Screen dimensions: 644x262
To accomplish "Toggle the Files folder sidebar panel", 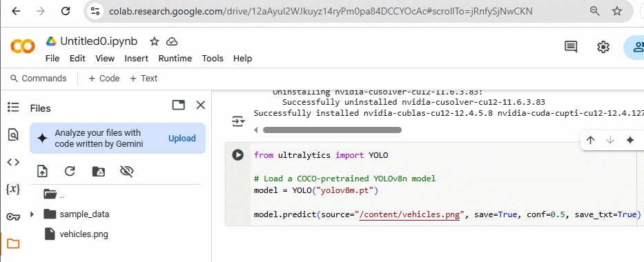I will click(13, 243).
